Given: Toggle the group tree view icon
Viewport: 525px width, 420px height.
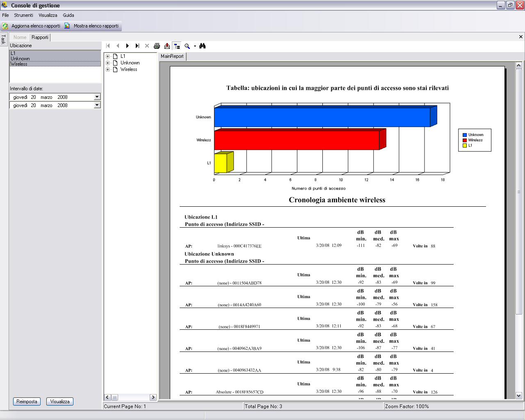Looking at the screenshot, I should tap(177, 46).
